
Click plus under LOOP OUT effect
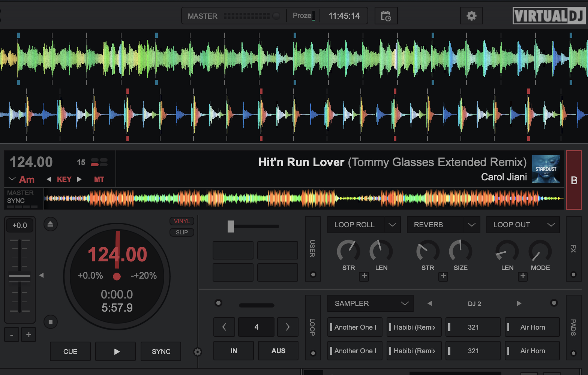pyautogui.click(x=523, y=276)
